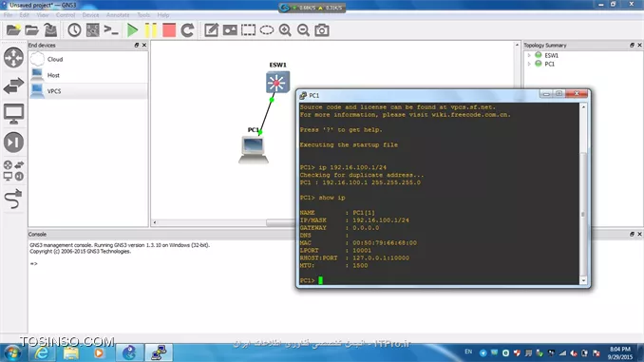Open the Device menu
The height and width of the screenshot is (362, 644).
coord(90,15)
